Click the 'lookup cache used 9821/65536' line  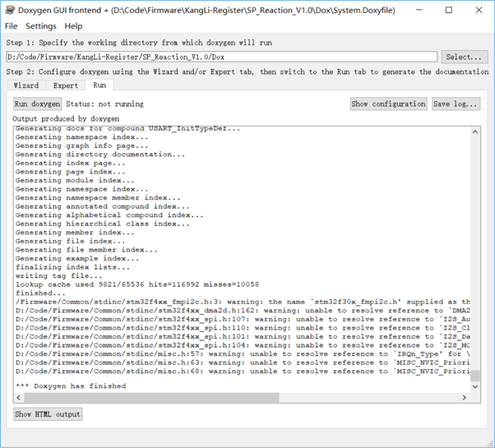[137, 284]
